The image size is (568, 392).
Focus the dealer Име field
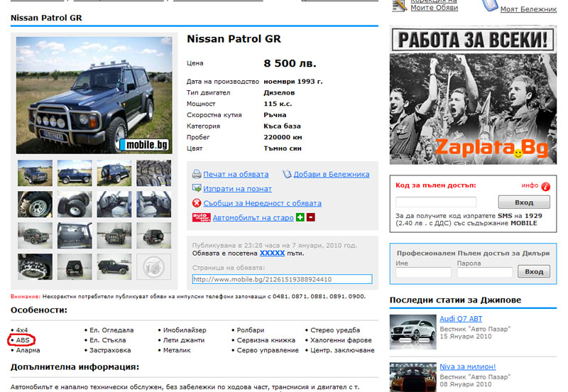423,272
